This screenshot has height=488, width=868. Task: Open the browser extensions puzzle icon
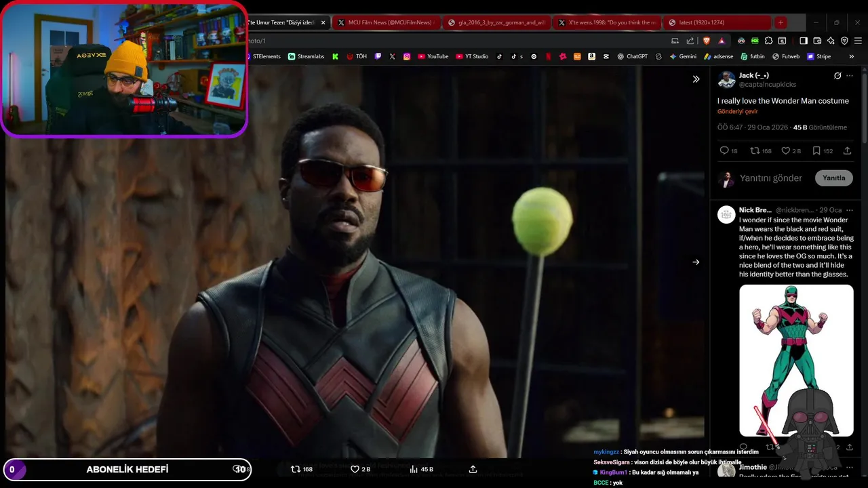(x=768, y=41)
